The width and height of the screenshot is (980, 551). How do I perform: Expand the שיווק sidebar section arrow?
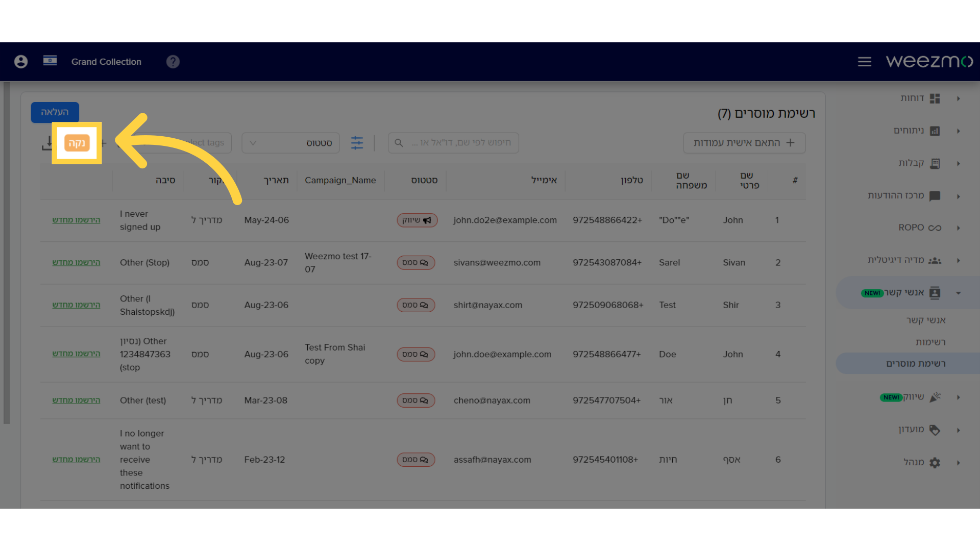959,397
